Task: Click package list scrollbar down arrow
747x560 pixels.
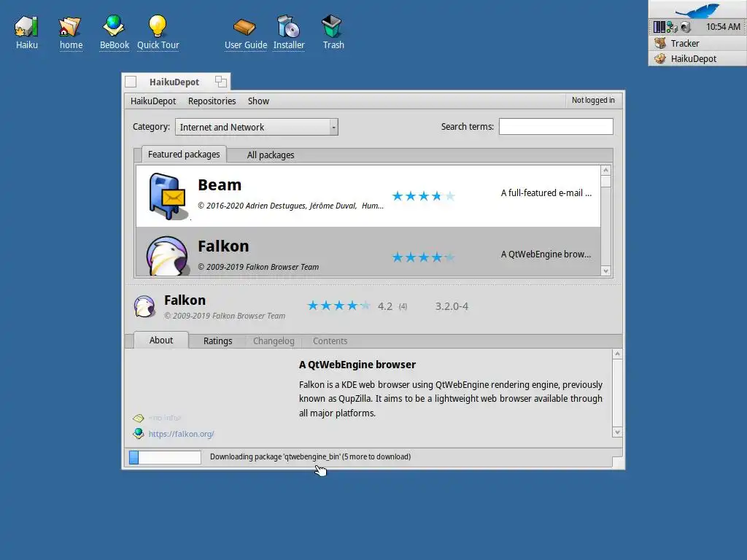Action: tap(605, 271)
